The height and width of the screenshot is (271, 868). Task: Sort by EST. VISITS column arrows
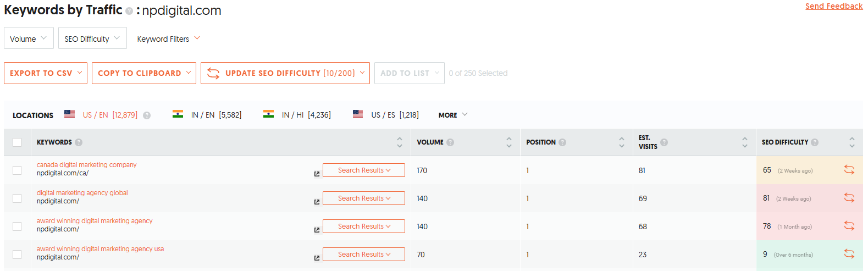[x=745, y=142]
